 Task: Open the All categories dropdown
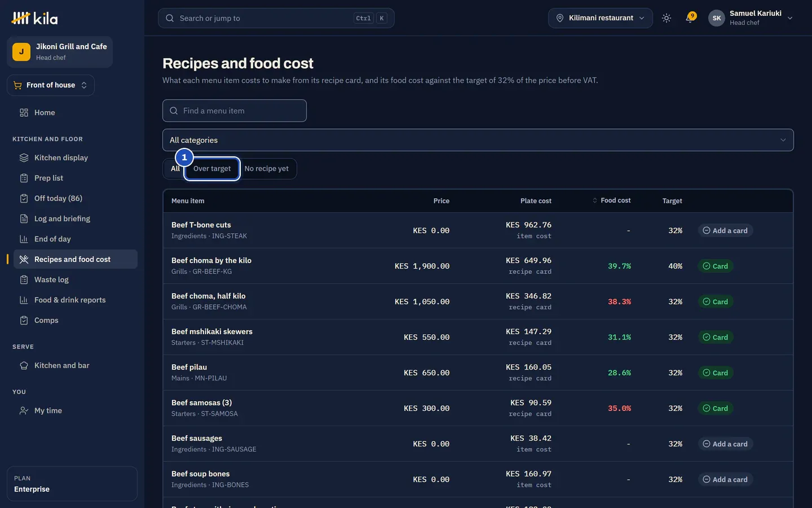(x=478, y=140)
